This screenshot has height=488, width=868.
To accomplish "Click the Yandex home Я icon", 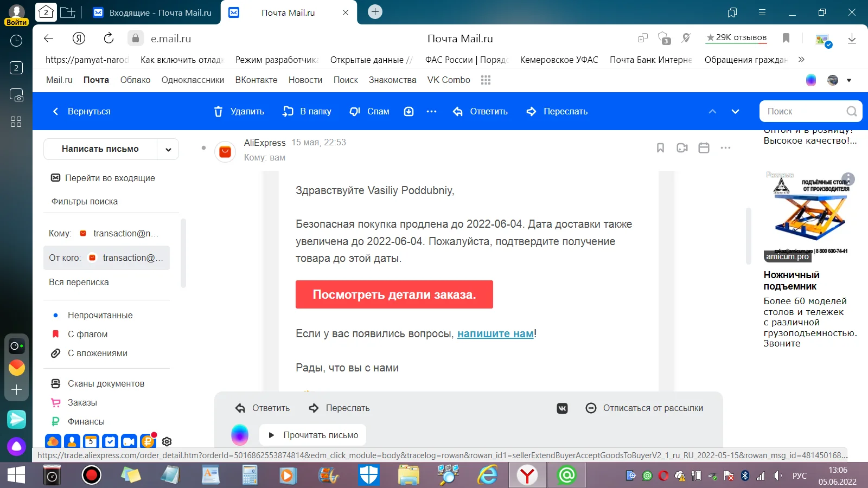I will click(79, 38).
